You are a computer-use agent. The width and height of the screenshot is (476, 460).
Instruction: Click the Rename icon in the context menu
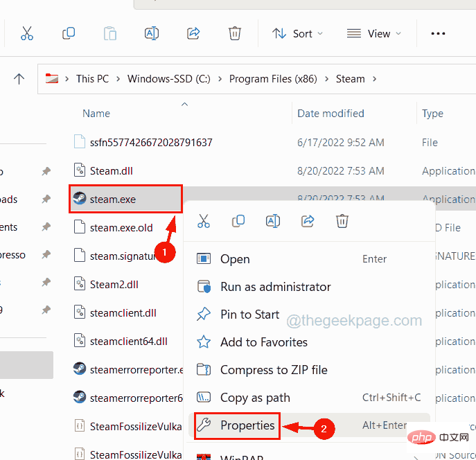tap(273, 221)
